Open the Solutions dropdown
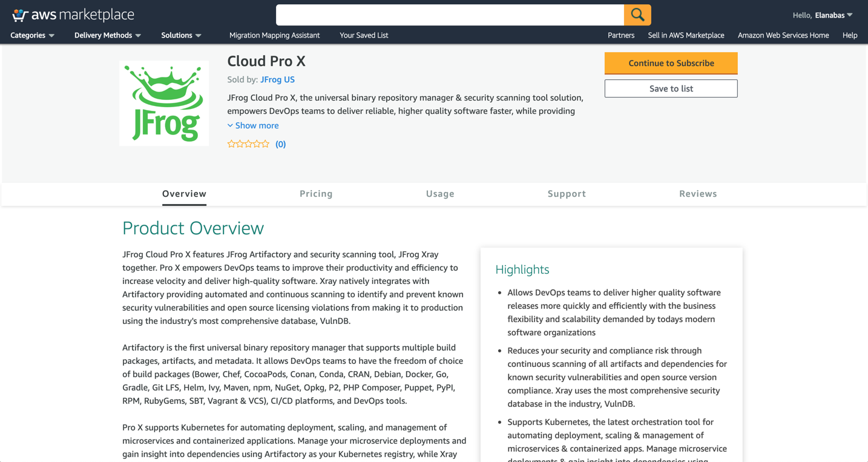The height and width of the screenshot is (462, 868). [177, 35]
